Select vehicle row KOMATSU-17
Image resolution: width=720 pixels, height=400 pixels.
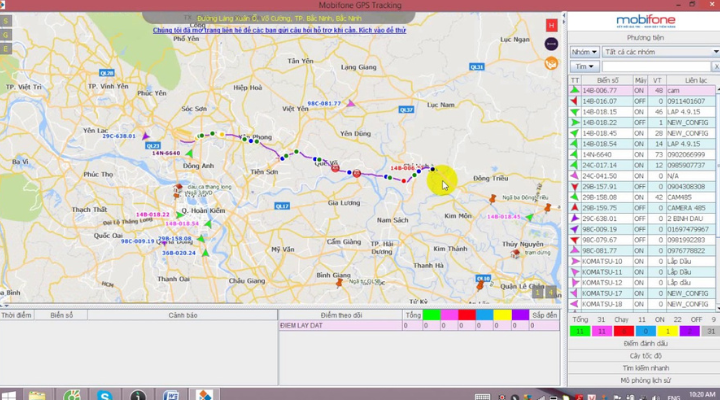[x=642, y=293]
